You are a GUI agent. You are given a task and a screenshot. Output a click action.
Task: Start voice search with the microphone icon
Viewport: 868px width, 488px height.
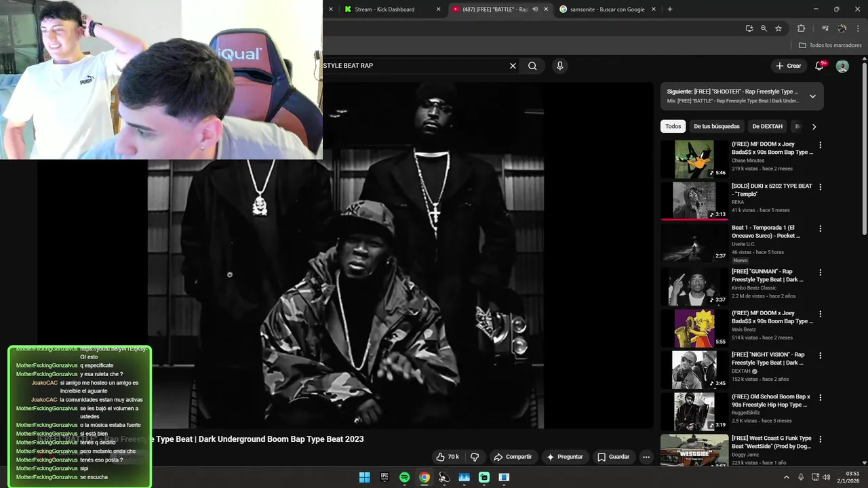pos(559,66)
